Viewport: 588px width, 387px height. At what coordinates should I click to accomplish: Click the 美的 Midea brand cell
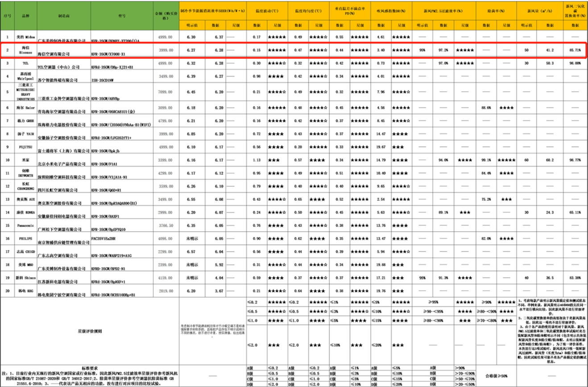point(24,37)
